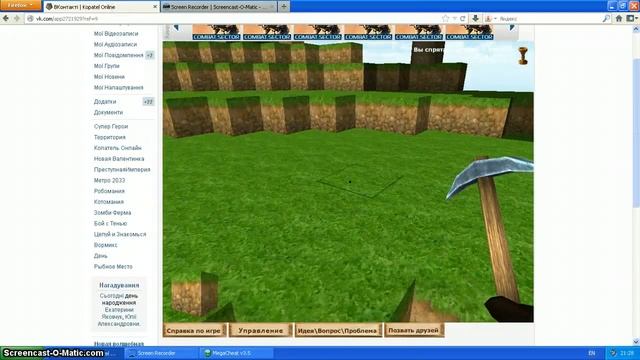Viewport: 640px width, 360px height.
Task: Click the reload page icon
Action: click(x=463, y=18)
